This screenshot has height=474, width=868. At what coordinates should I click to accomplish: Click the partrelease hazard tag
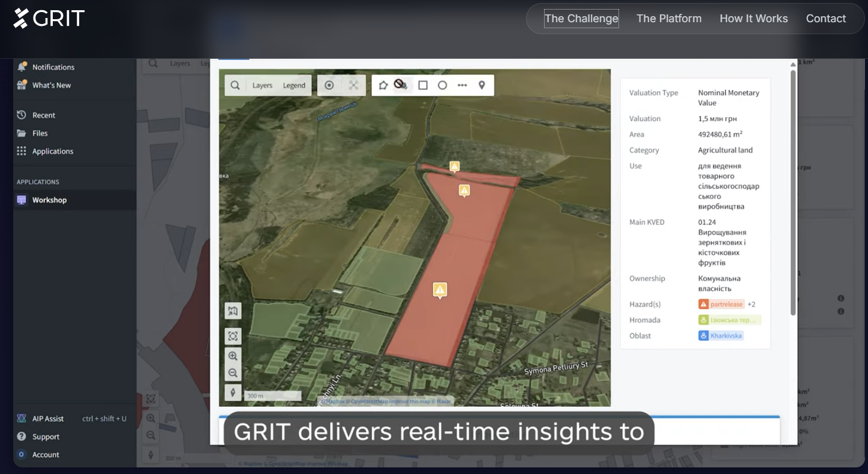(722, 304)
